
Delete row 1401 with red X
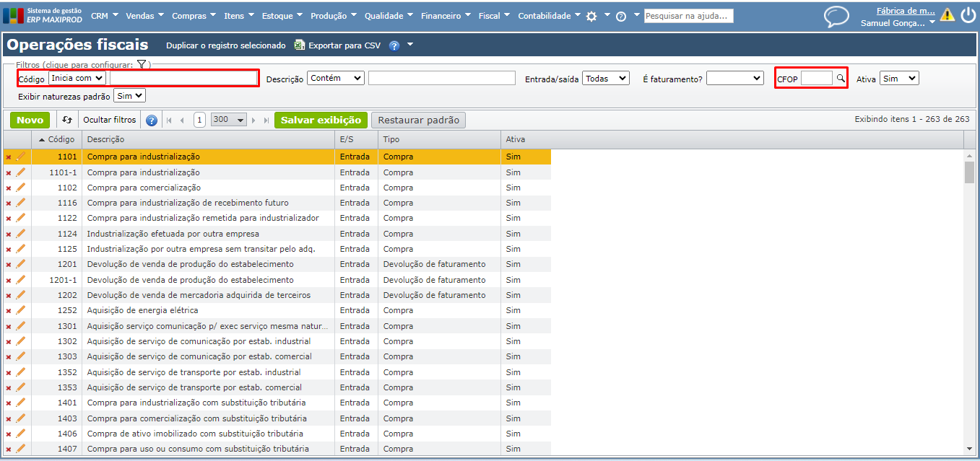pyautogui.click(x=9, y=403)
